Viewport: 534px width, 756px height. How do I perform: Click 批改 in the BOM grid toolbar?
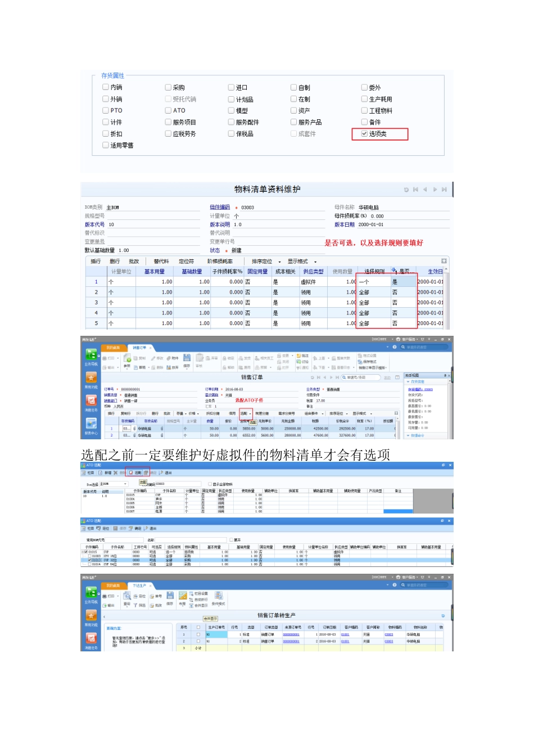click(x=134, y=261)
